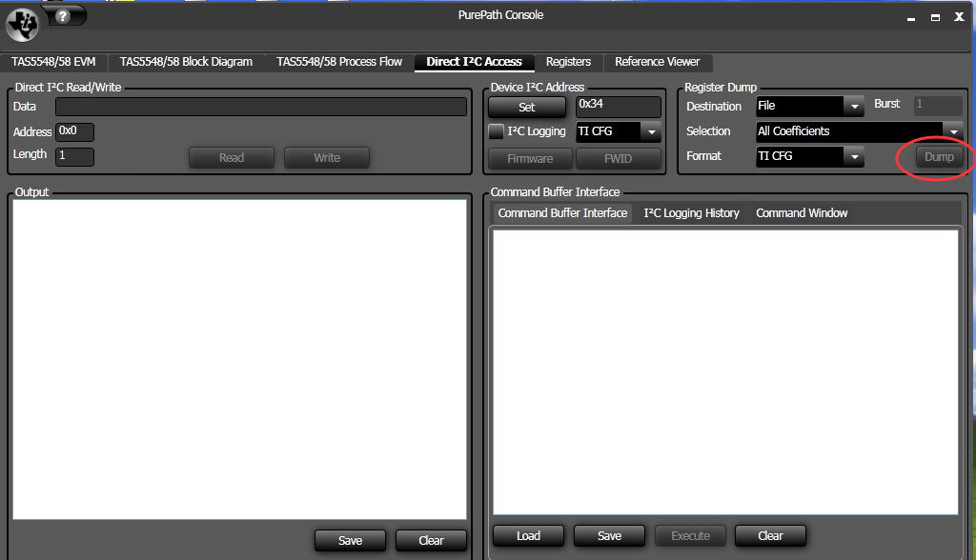This screenshot has width=976, height=560.
Task: Click the Length input field
Action: [74, 156]
